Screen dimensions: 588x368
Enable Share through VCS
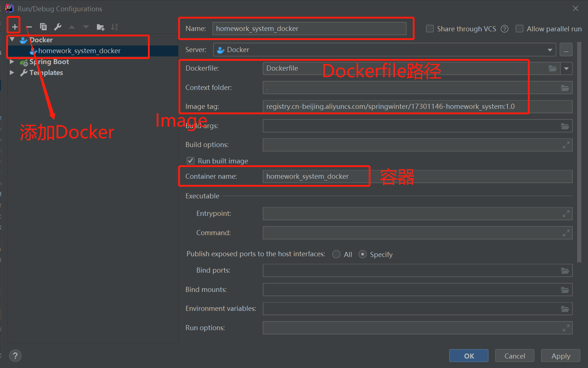(430, 28)
